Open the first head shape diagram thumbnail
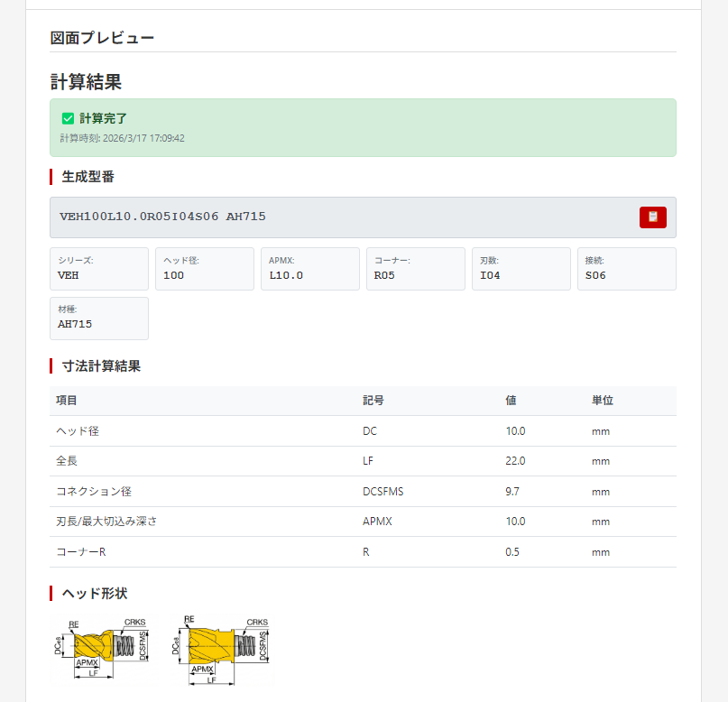Viewport: 728px width, 702px height. pos(101,651)
